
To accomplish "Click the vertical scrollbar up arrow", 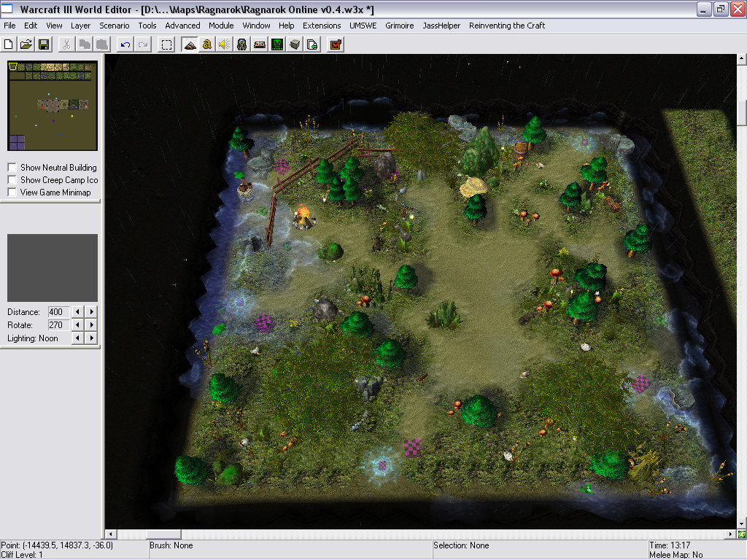I will [x=742, y=59].
